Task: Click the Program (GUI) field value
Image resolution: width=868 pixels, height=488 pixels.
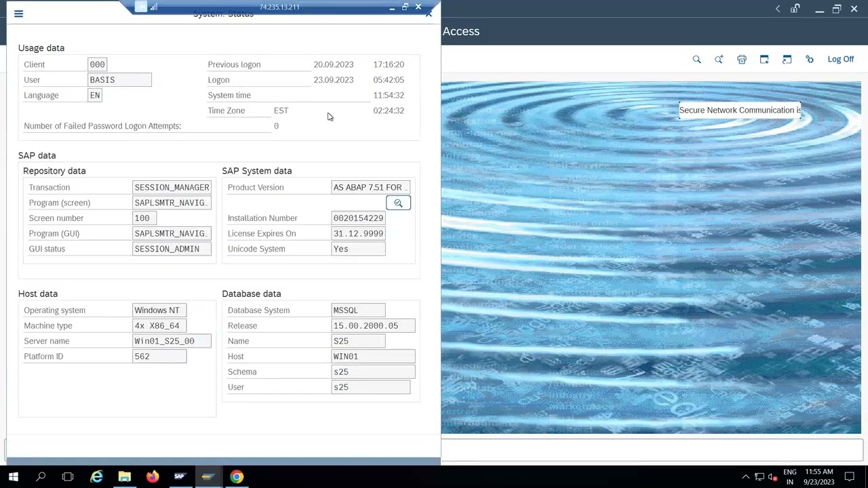Action: pos(172,234)
